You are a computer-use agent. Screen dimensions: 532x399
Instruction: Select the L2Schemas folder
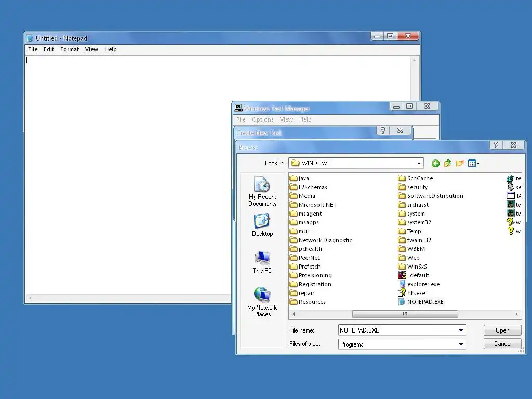tap(309, 187)
